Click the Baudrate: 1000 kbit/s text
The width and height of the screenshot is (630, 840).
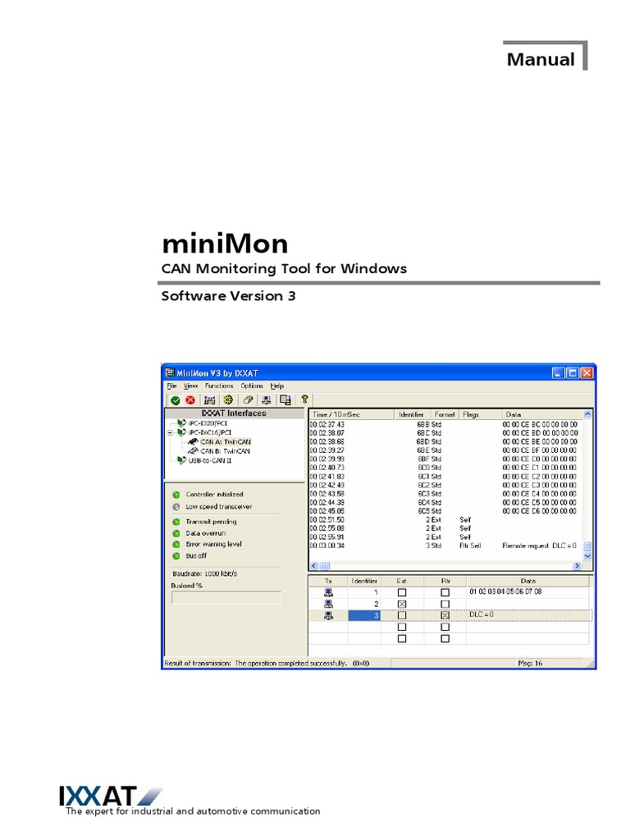[204, 573]
